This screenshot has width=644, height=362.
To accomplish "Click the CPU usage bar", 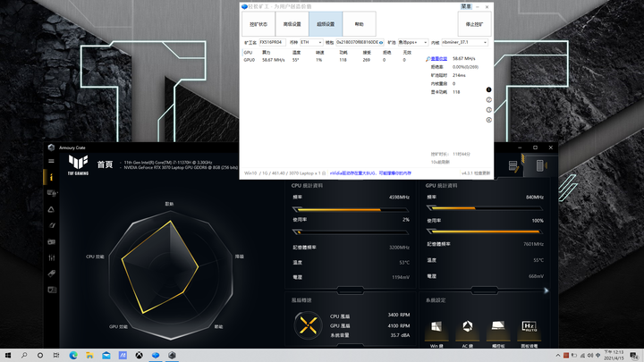I will click(351, 232).
